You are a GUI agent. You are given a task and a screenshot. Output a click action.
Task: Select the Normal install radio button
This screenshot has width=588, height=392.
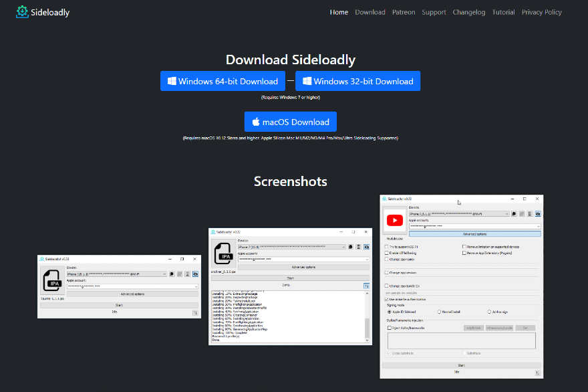pos(440,312)
